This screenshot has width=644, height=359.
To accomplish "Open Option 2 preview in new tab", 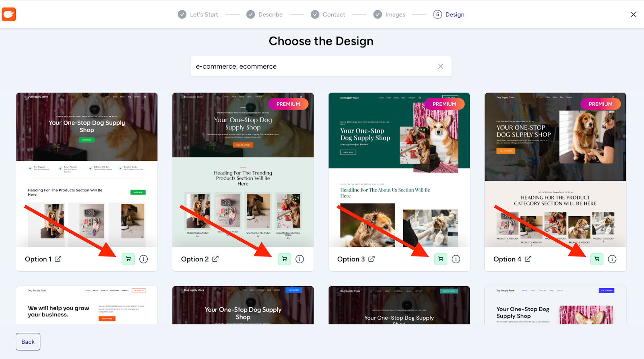I will point(215,259).
